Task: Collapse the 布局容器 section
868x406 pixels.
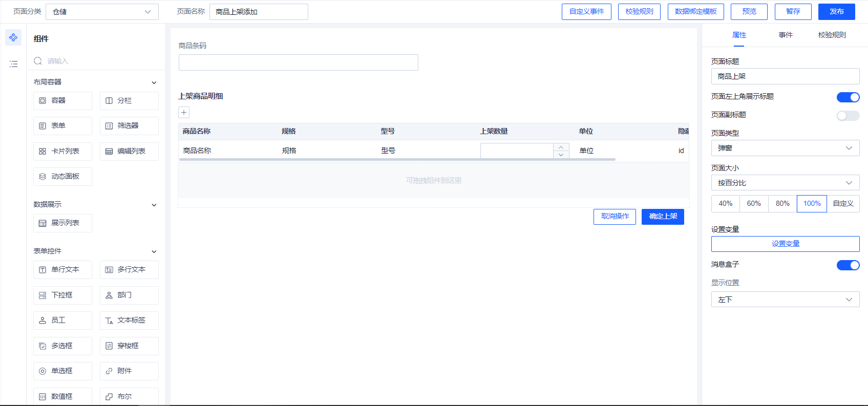Action: tap(154, 82)
